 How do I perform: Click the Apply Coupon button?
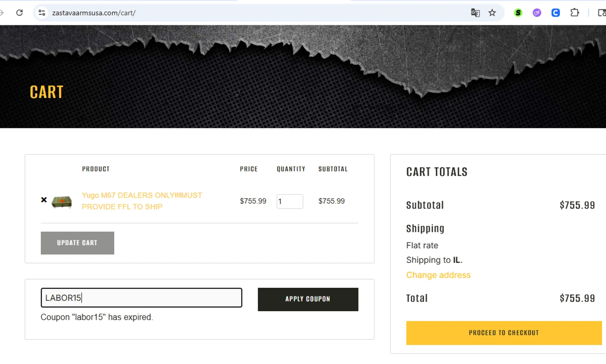click(308, 299)
